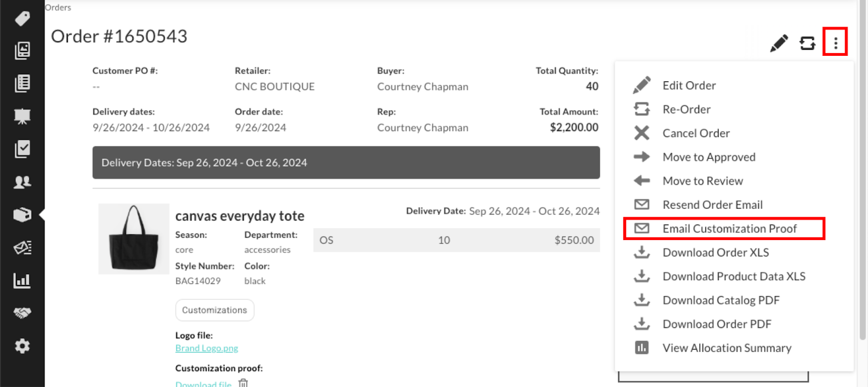Click the re-order arrows icon in header
Image resolution: width=868 pixels, height=387 pixels.
[x=807, y=43]
